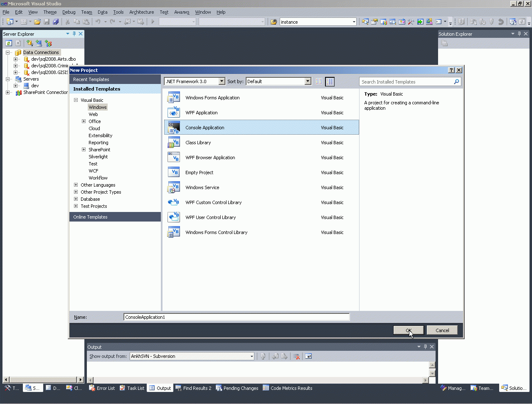Collapse Data Connections in Server Explorer
The image size is (532, 404).
click(x=7, y=52)
